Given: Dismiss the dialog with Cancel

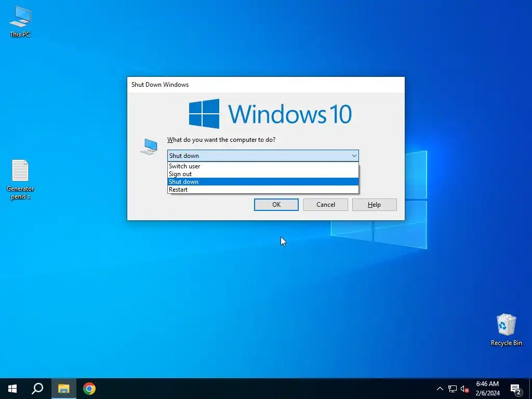Looking at the screenshot, I should [x=325, y=205].
